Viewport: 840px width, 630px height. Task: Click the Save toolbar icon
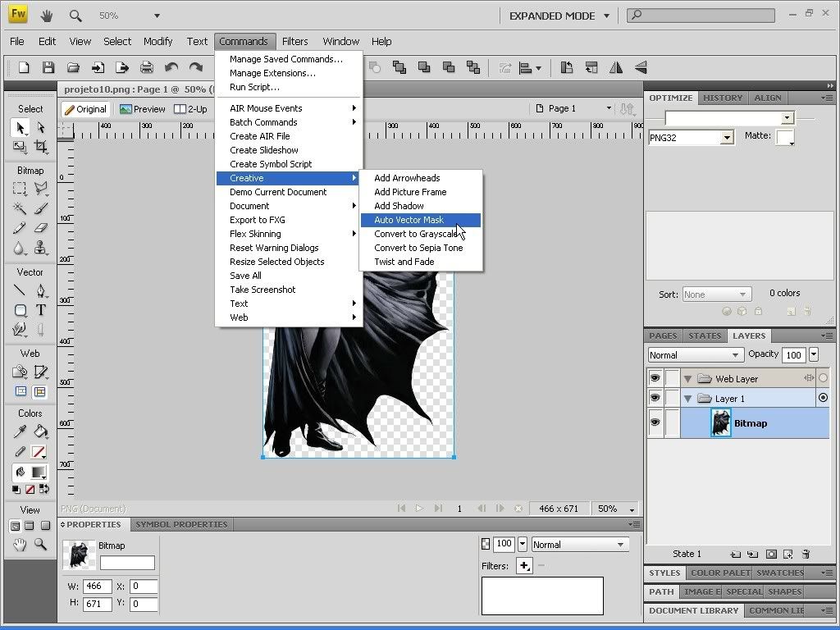coord(48,67)
